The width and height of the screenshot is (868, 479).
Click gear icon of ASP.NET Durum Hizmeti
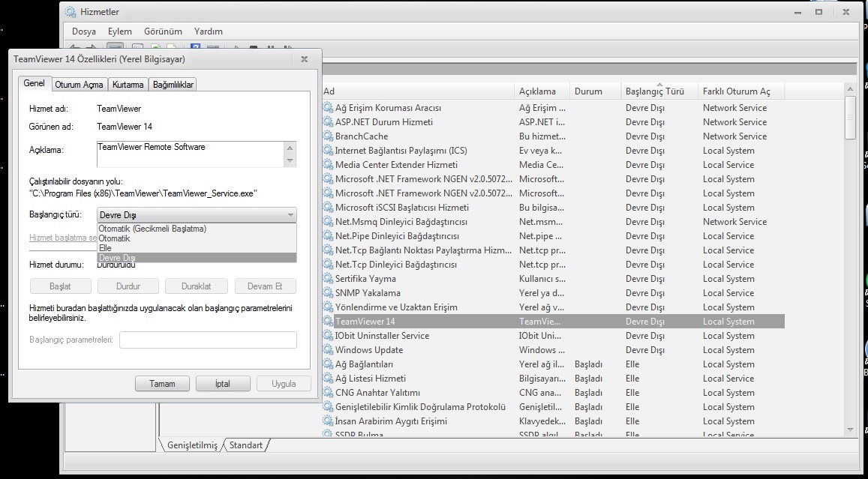point(329,122)
